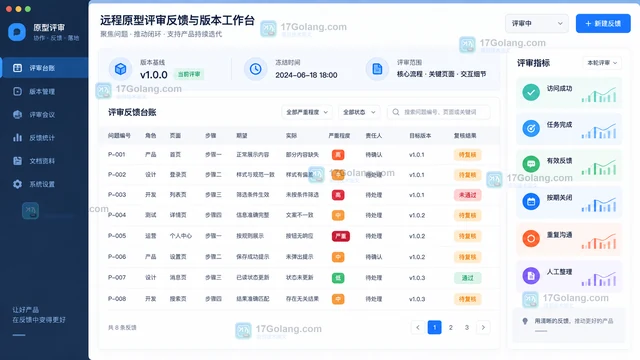Click the 有效反馈 green message icon

tap(531, 164)
